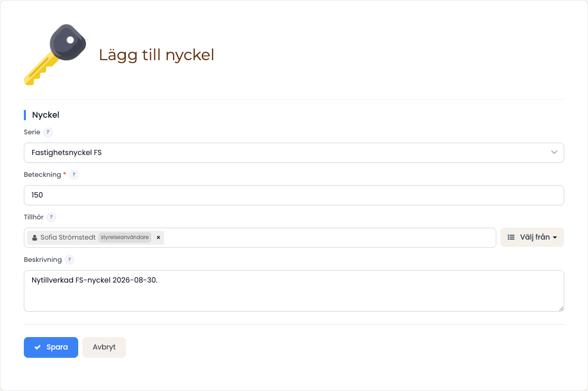Cancel with the Avbryt button
588x391 pixels.
[x=104, y=347]
